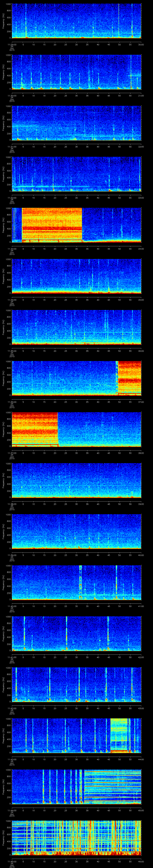The image size is (153, 868).
Task: Click the 11:29:00 start time label
Action: pyautogui.click(x=12, y=44)
